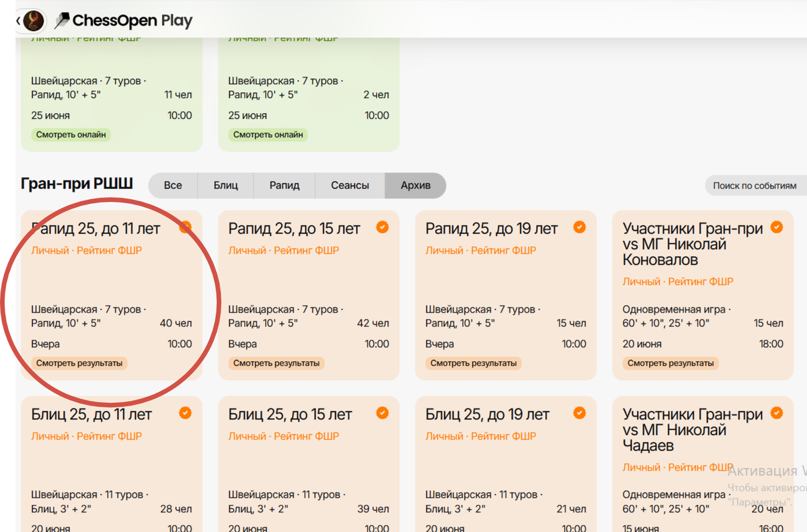Click 42 чел on Рапид до 15 лет card

[373, 324]
